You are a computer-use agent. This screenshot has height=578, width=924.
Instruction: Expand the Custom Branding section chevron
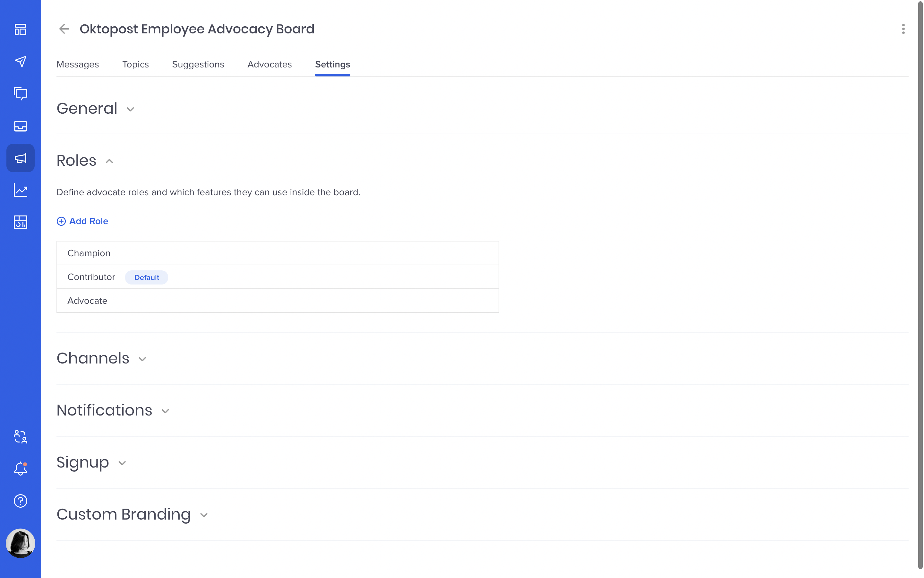(204, 515)
